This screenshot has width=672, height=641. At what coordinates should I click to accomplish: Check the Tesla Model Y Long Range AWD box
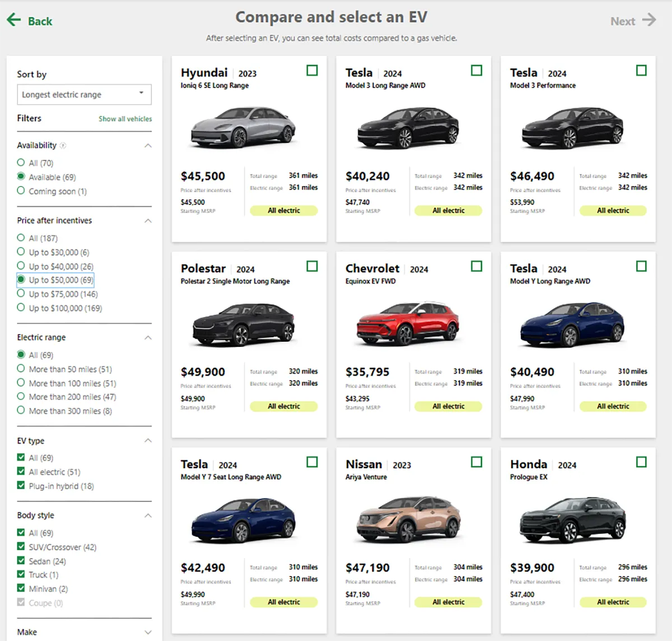pyautogui.click(x=641, y=266)
